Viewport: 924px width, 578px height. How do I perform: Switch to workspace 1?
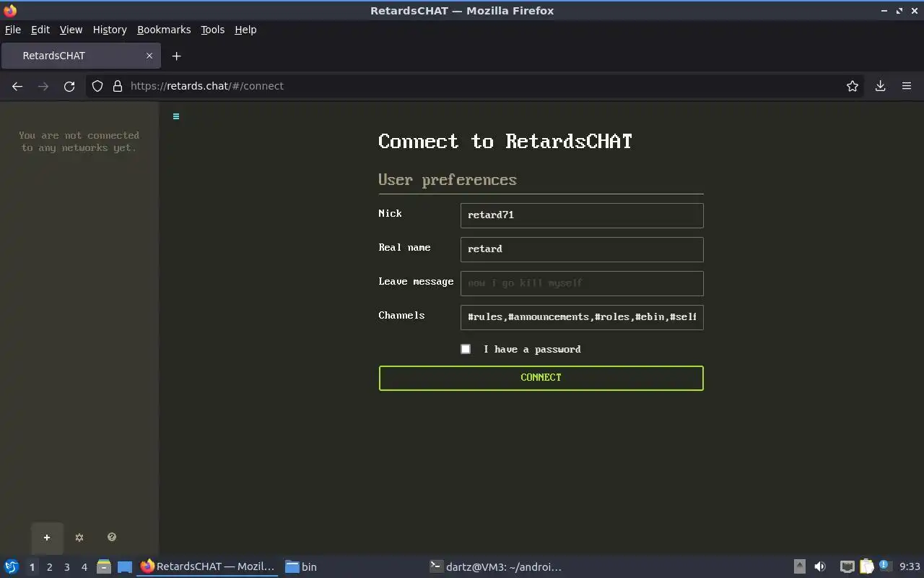32,567
